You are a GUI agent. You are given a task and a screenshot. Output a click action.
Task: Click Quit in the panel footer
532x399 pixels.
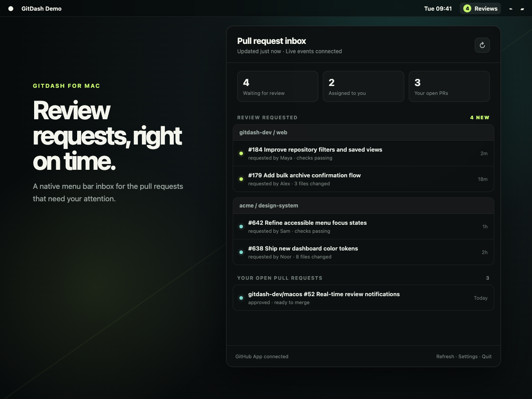[487, 356]
